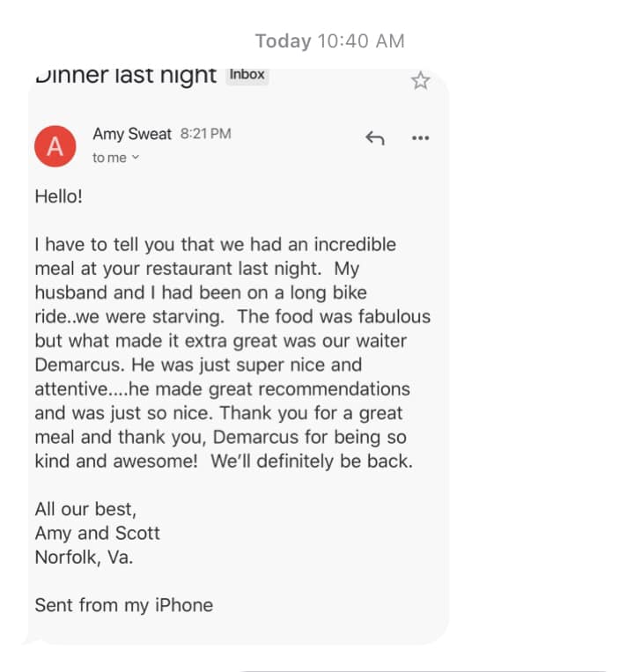Open the three-dot more options menu
Image resolution: width=634 pixels, height=672 pixels.
click(x=420, y=138)
